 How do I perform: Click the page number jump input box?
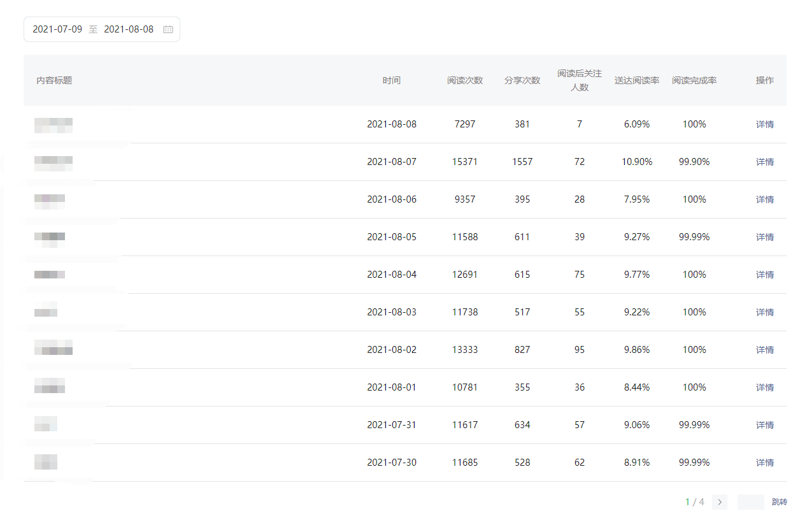[750, 502]
